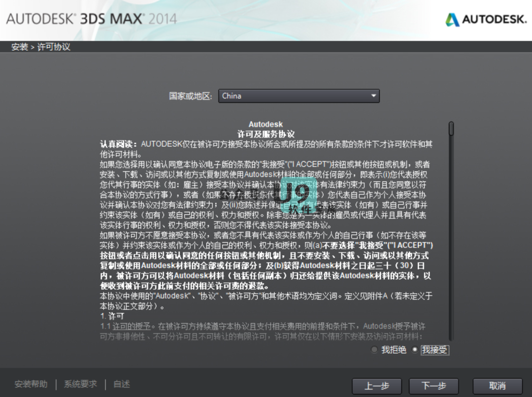Open the 自述 readme link

tap(122, 384)
